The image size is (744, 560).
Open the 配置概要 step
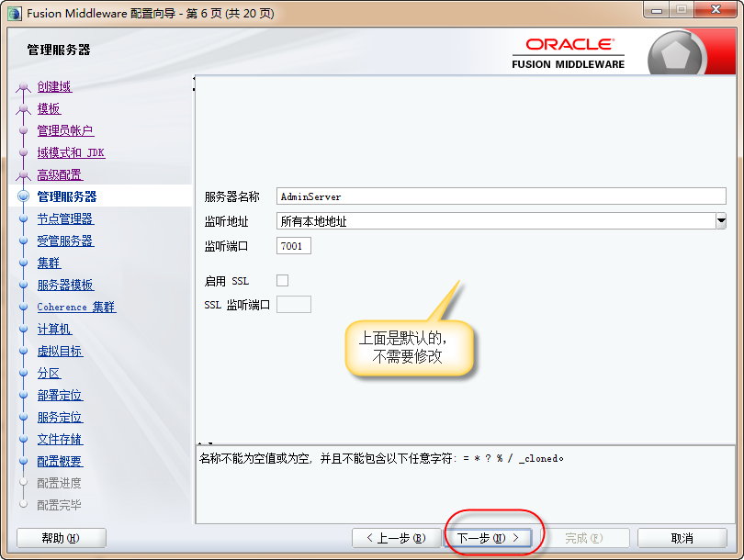coord(60,462)
